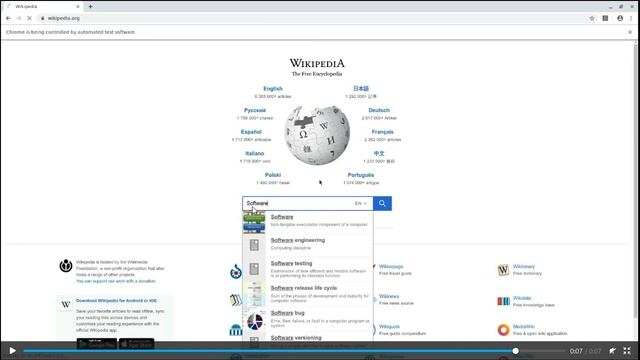Open the Deutsch Wikipedia link
Image resolution: width=640 pixels, height=360 pixels.
(x=379, y=110)
